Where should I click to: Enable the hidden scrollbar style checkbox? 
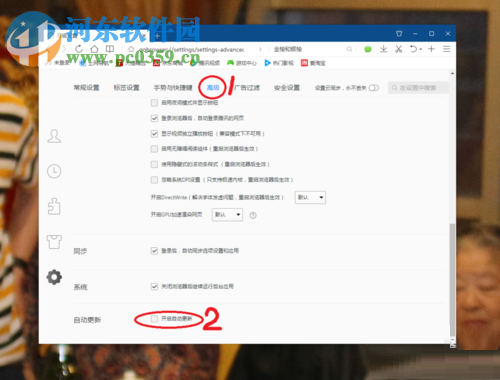click(x=154, y=164)
